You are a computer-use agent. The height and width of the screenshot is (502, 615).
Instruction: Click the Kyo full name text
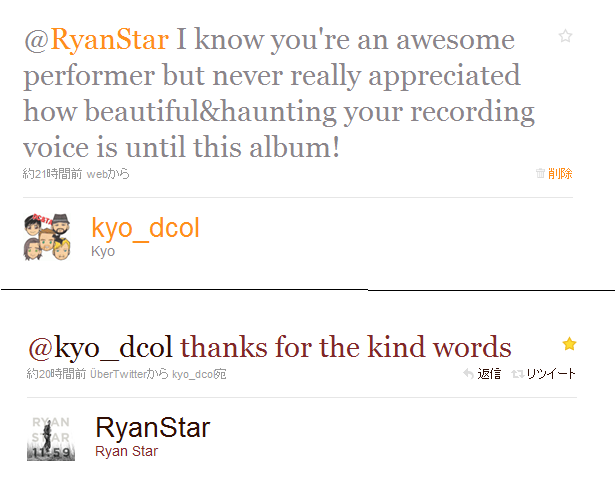coord(103,251)
